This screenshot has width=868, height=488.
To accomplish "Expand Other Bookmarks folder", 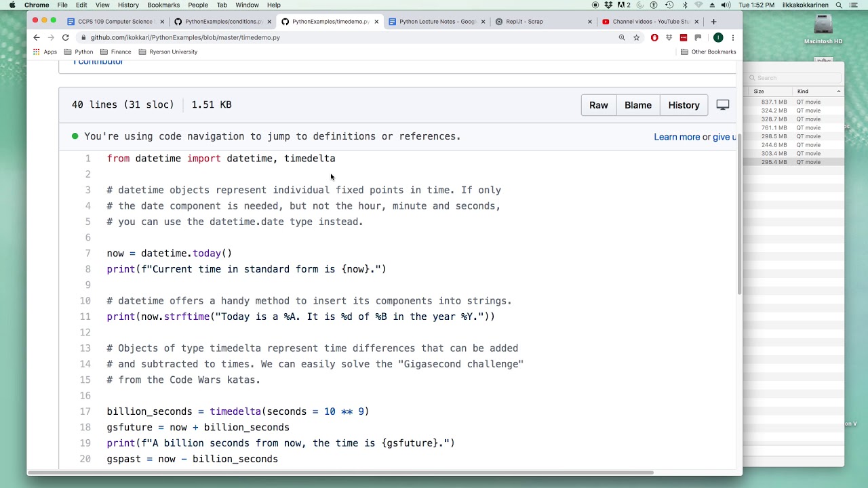I will (708, 52).
